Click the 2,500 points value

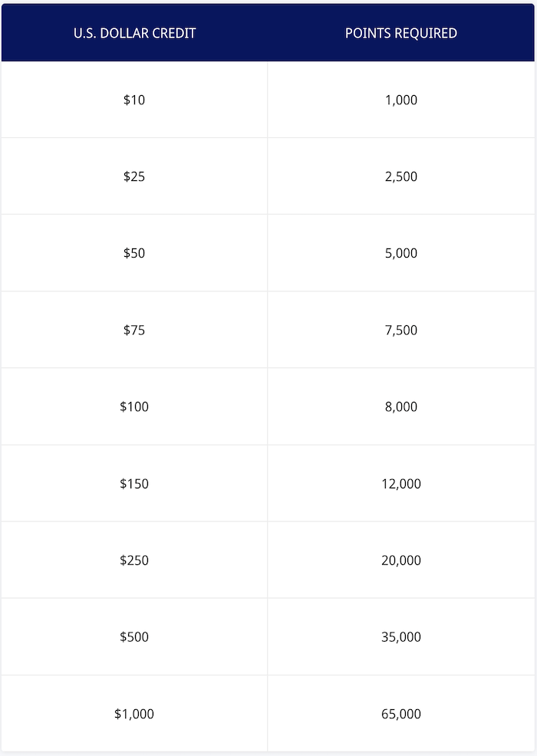(x=401, y=176)
